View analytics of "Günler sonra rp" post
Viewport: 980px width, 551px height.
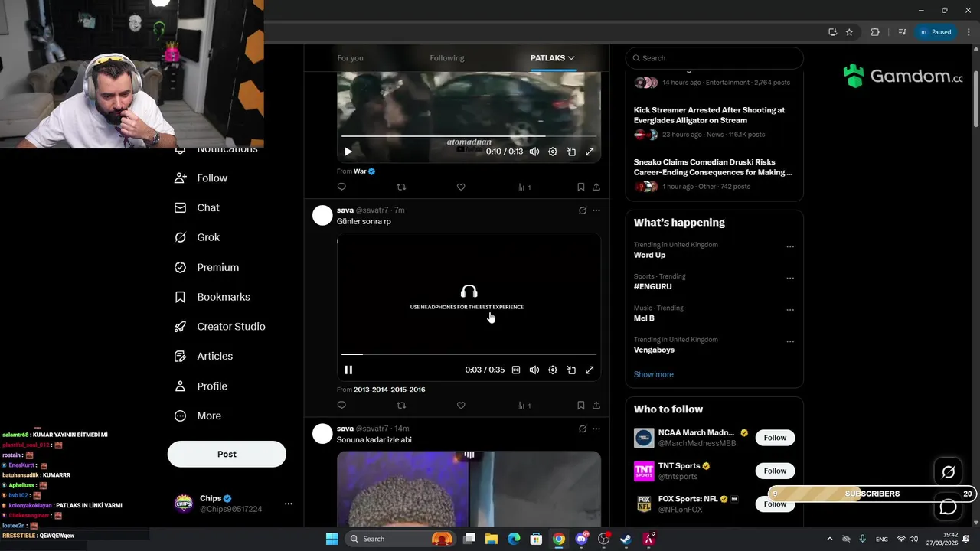pos(524,406)
